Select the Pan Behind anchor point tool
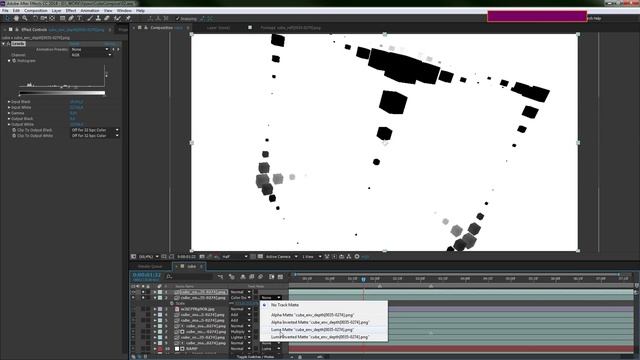 coord(52,18)
